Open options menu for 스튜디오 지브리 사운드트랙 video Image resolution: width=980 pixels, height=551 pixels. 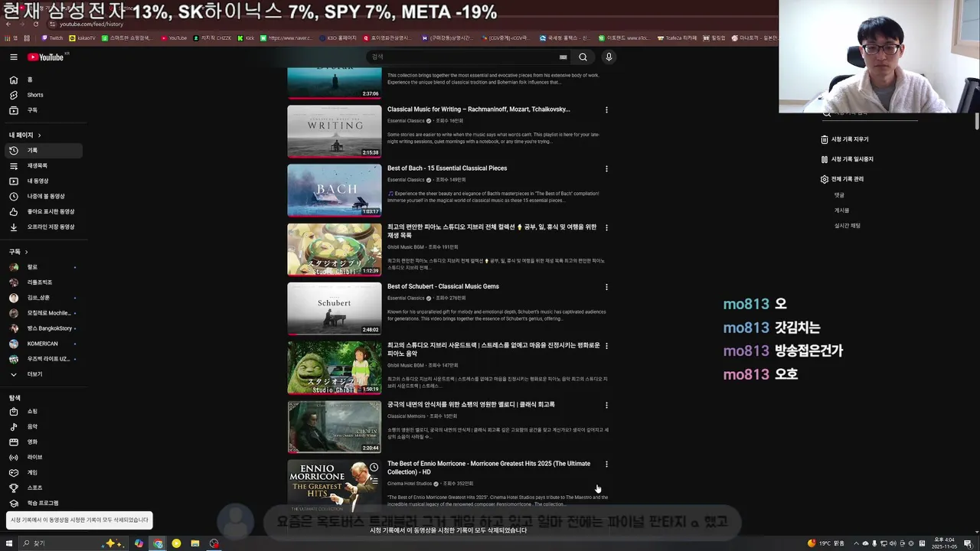(x=606, y=347)
